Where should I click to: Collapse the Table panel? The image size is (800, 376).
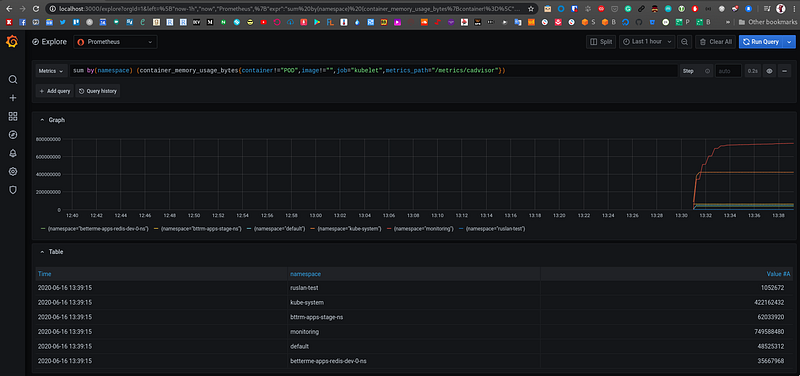tap(42, 252)
